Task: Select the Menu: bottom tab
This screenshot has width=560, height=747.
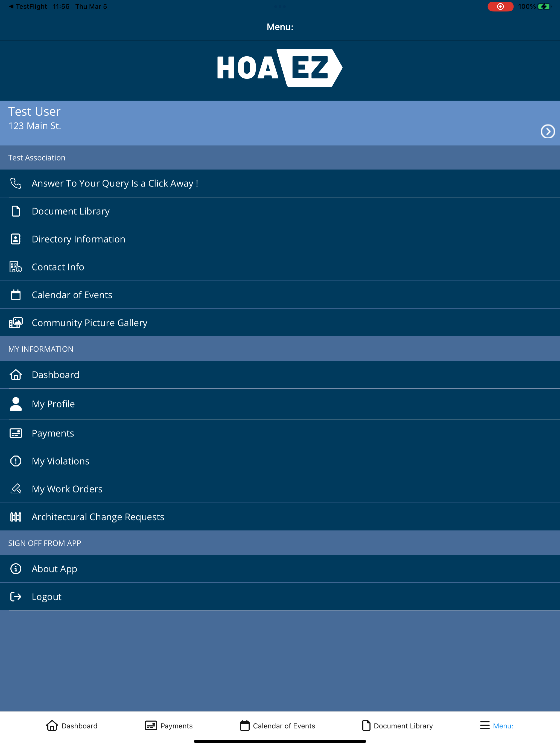Action: (x=497, y=725)
